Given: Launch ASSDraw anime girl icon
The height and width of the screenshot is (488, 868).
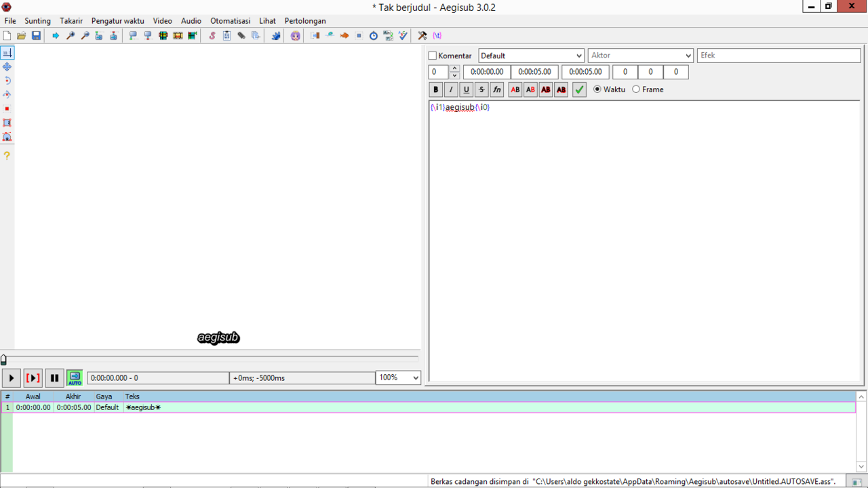Looking at the screenshot, I should (x=296, y=35).
